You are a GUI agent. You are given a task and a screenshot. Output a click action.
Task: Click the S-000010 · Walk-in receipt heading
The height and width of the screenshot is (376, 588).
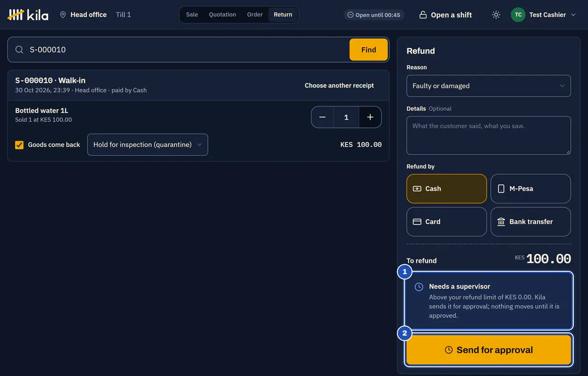tap(51, 80)
